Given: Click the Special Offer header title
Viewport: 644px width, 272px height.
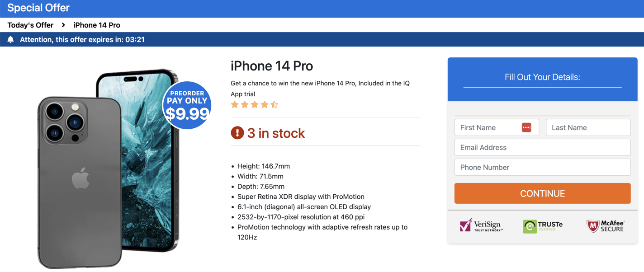Looking at the screenshot, I should point(38,8).
